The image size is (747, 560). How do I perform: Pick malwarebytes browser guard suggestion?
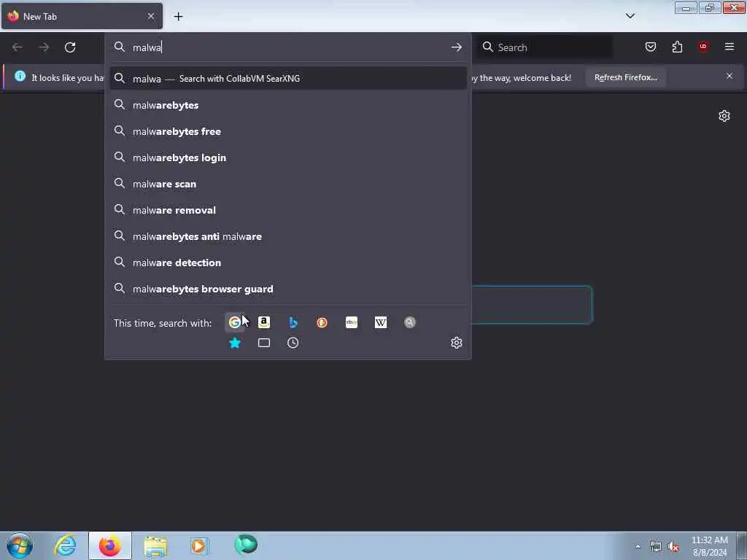point(288,289)
